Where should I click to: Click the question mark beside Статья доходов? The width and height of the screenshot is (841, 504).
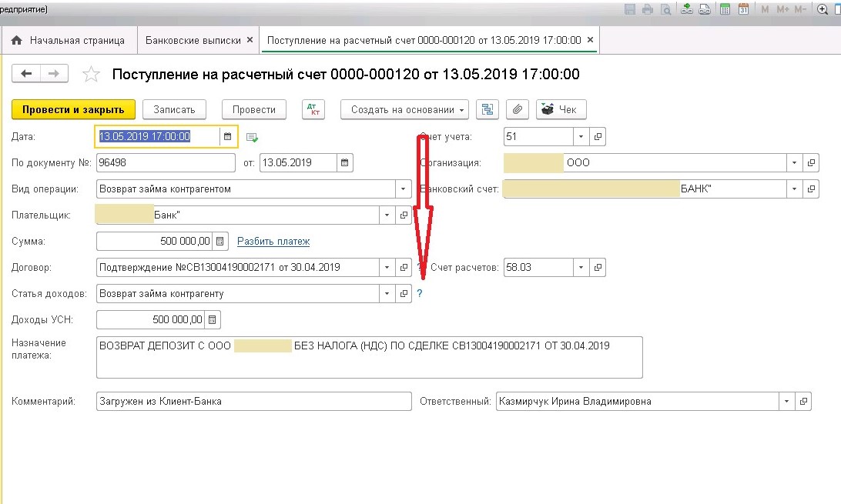click(420, 293)
